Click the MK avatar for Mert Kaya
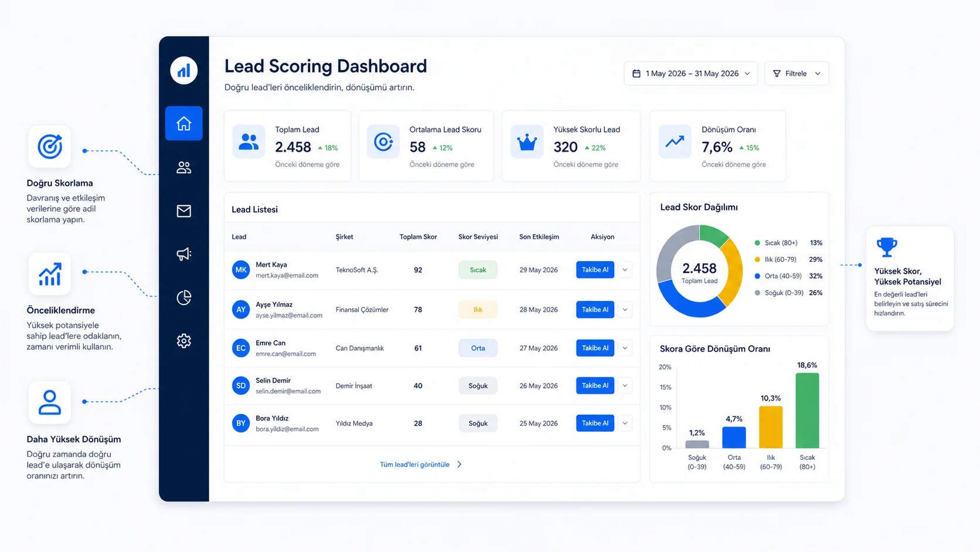This screenshot has width=980, height=552. pyautogui.click(x=241, y=270)
